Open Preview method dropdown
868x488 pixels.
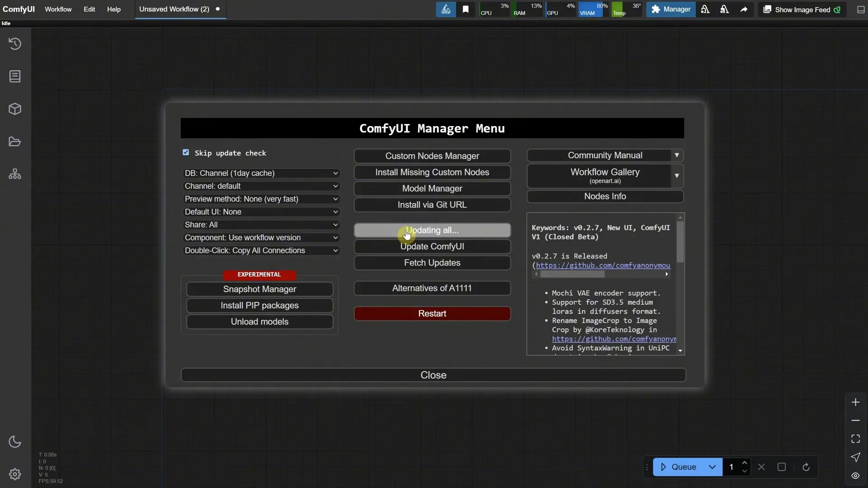point(261,199)
